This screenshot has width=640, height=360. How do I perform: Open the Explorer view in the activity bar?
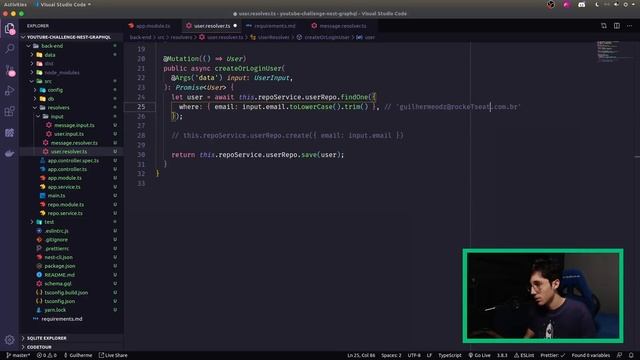[x=9, y=29]
